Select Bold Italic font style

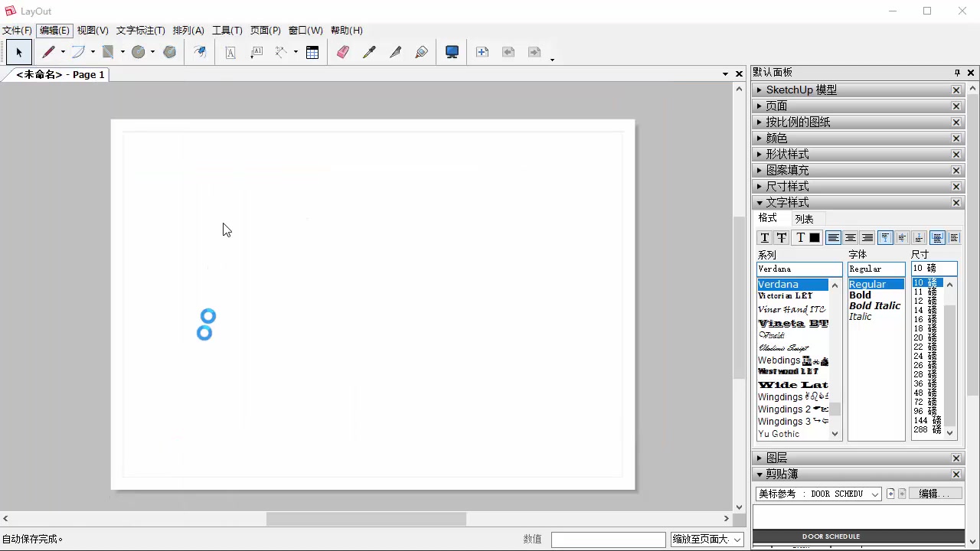click(875, 305)
